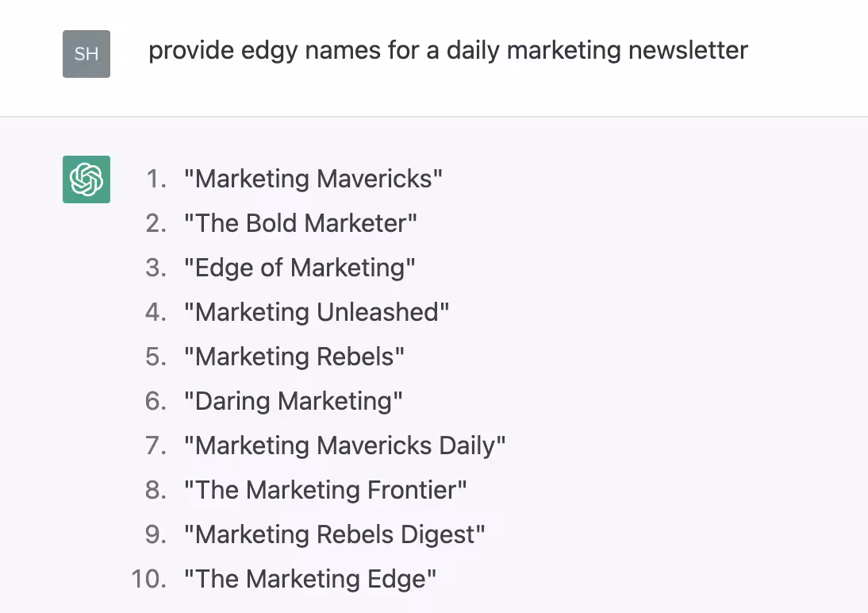Screen dimensions: 868x613
Task: Click the list number 7 marker
Action: pos(156,445)
